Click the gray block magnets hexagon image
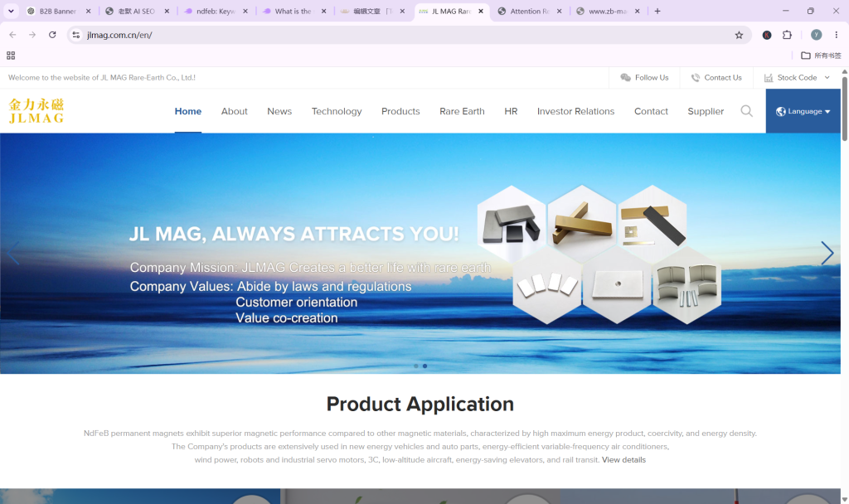This screenshot has height=504, width=849. (x=511, y=224)
